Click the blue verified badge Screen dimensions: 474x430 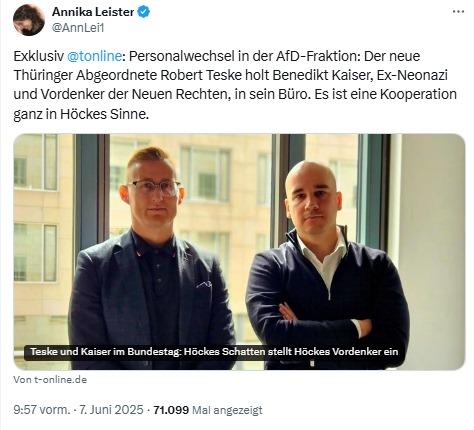[x=144, y=12]
